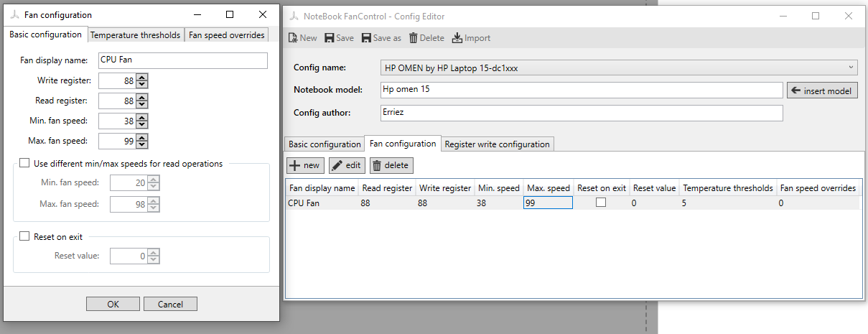The width and height of the screenshot is (868, 334).
Task: Increase the Min. fan speed 38 value
Action: (142, 117)
